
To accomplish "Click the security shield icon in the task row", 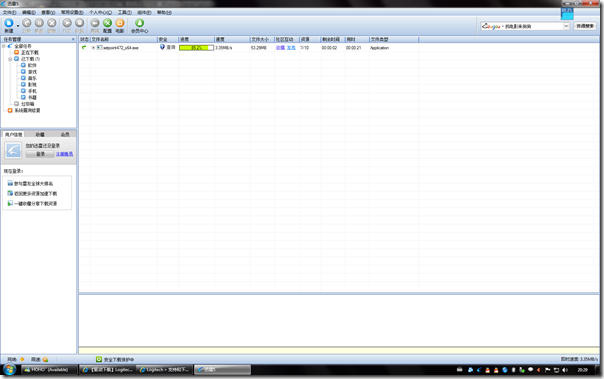I will [162, 47].
